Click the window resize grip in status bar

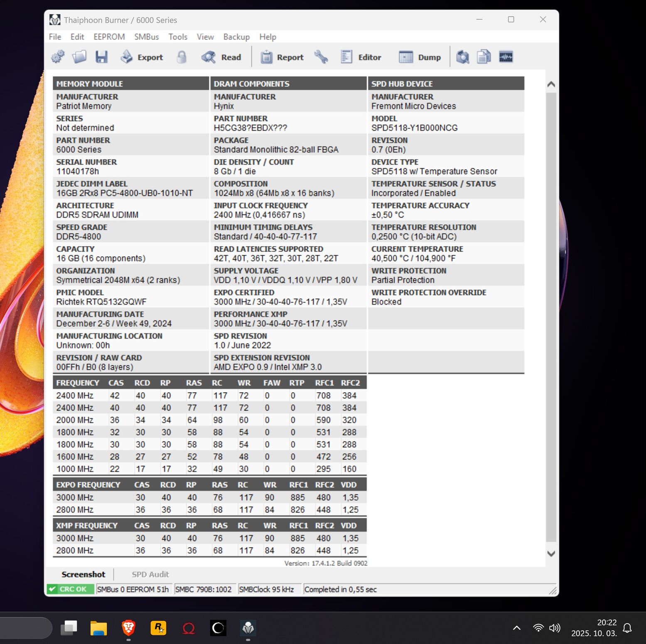tap(553, 590)
